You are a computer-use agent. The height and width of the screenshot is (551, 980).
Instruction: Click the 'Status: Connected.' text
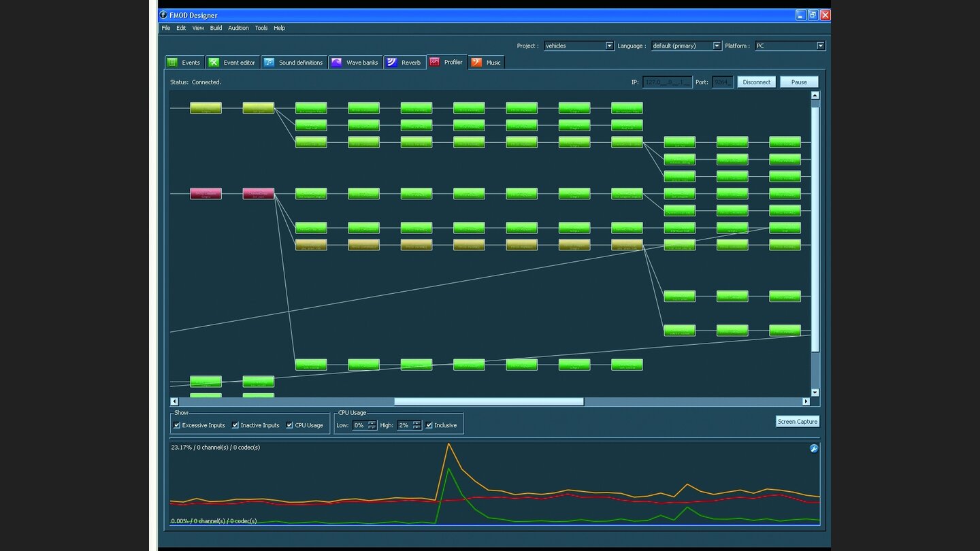(x=196, y=82)
